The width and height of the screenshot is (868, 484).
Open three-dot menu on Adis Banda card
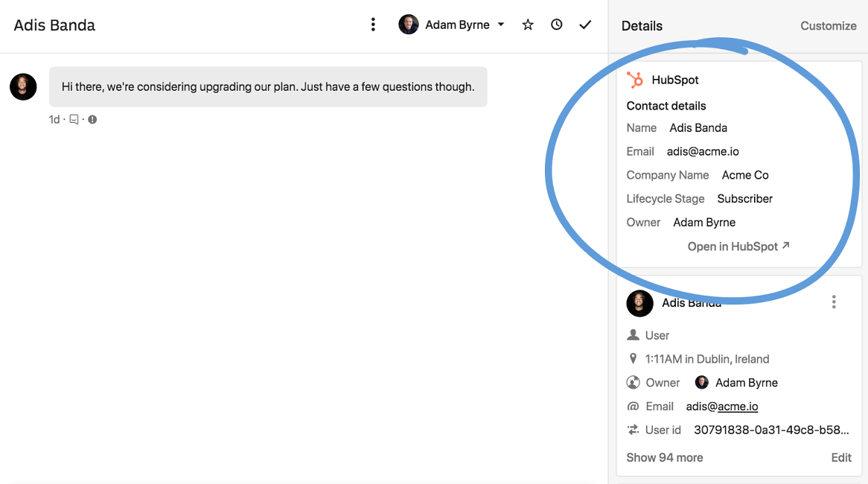[834, 302]
